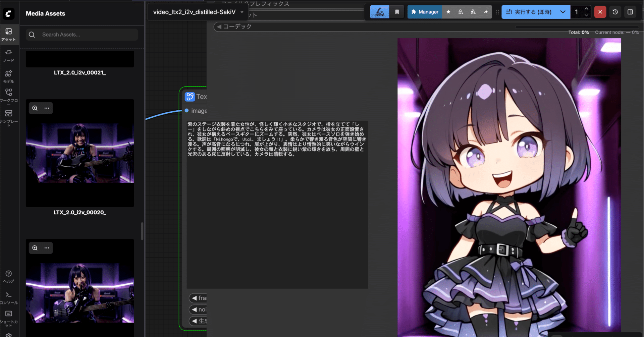Toggle the bookmark icon in the toolbar
Image resolution: width=644 pixels, height=337 pixels.
[x=397, y=12]
